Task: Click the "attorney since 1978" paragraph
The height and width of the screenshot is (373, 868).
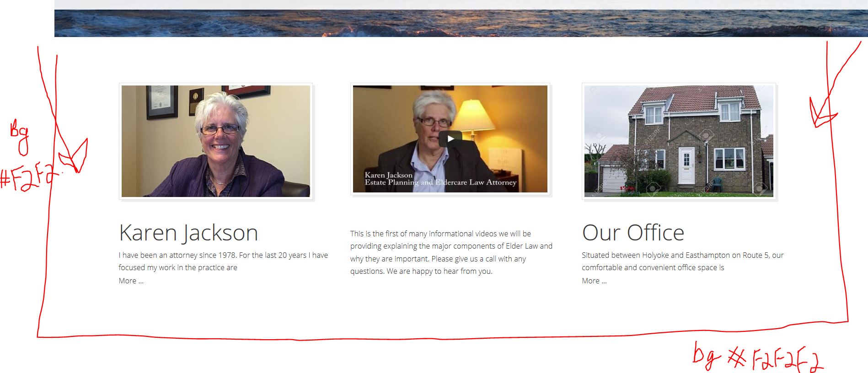Action: (x=223, y=261)
